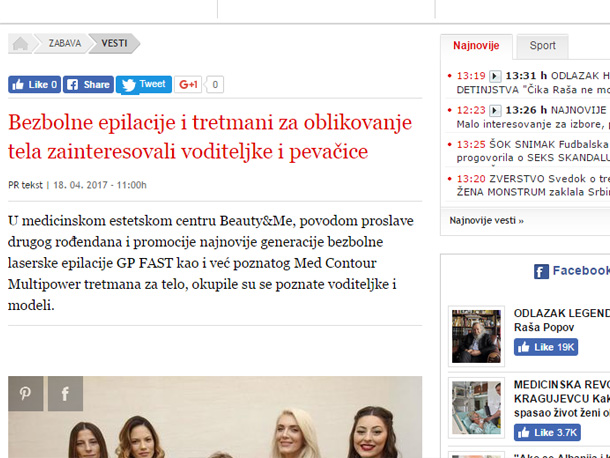Open the Raša Popov story thumbnail
The height and width of the screenshot is (458, 610).
coord(476,335)
